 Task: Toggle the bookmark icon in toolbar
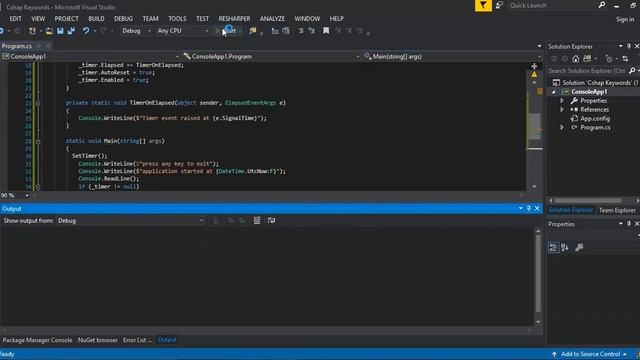(326, 31)
